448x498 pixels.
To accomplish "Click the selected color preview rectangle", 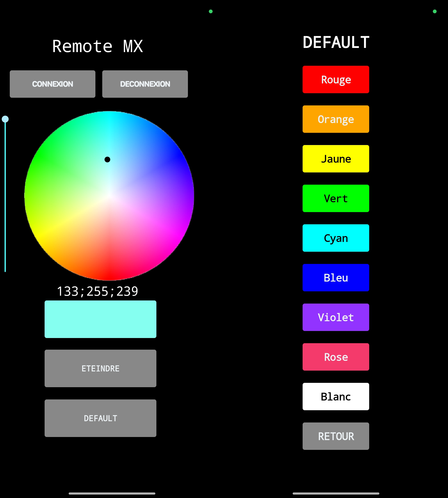I will [x=100, y=319].
